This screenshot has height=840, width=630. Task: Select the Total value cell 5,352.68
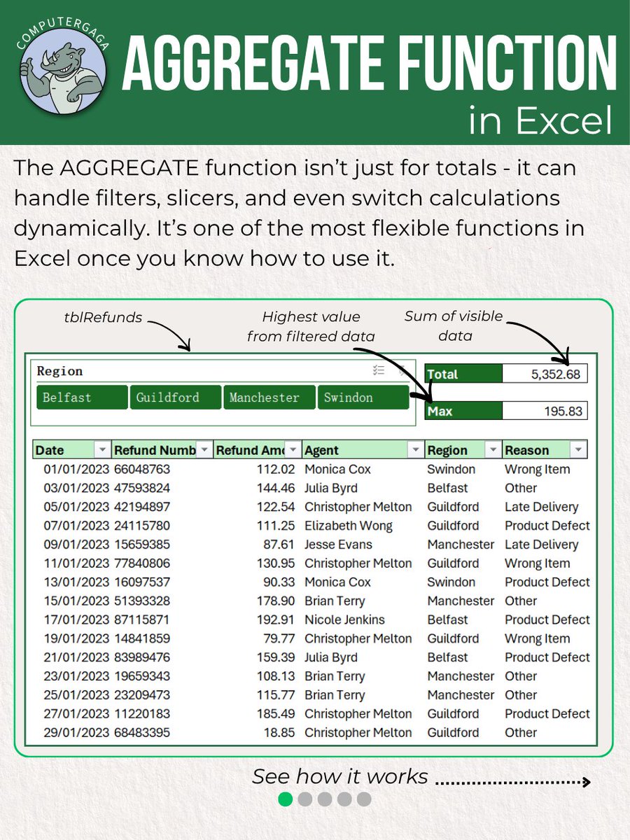(x=545, y=374)
